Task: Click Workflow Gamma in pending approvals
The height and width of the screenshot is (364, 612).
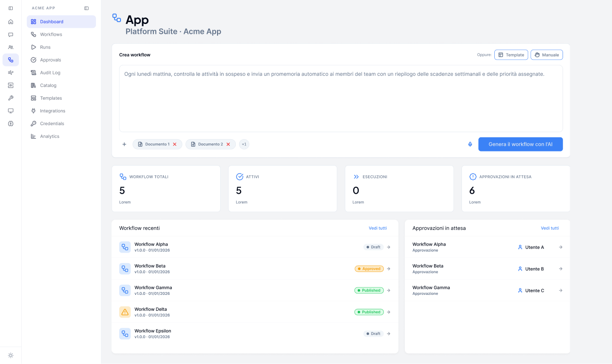Action: point(431,287)
